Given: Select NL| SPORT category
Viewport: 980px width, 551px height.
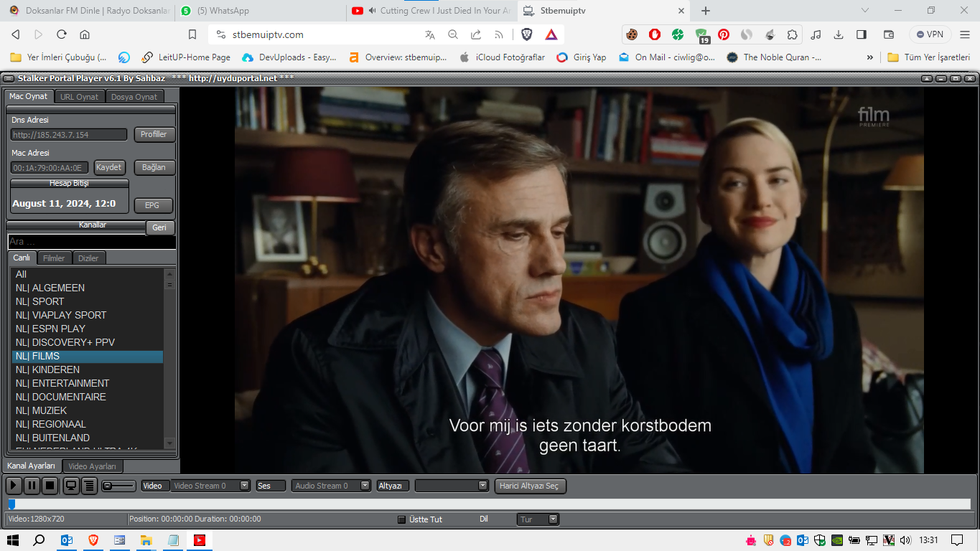Looking at the screenshot, I should [88, 301].
